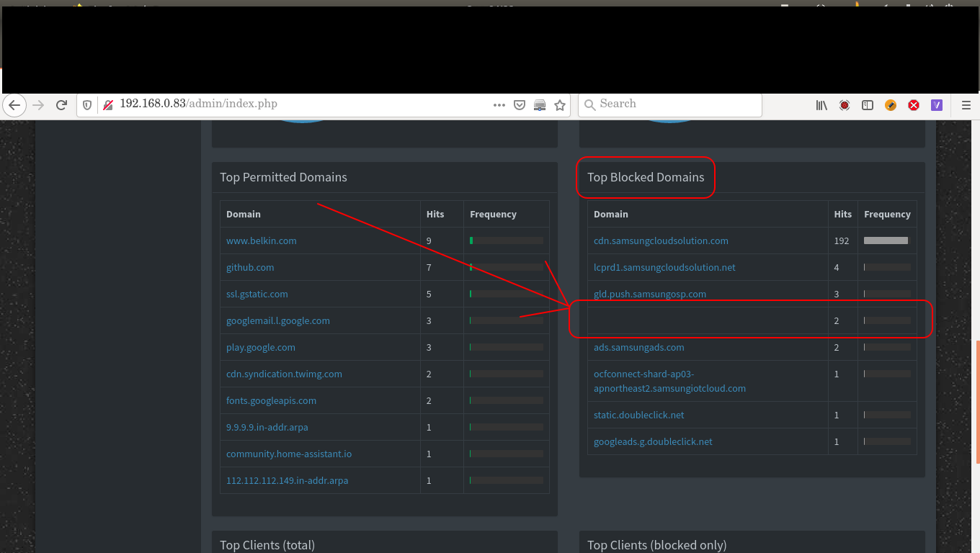Click the frequency bar for github.com
The width and height of the screenshot is (980, 553).
[506, 267]
